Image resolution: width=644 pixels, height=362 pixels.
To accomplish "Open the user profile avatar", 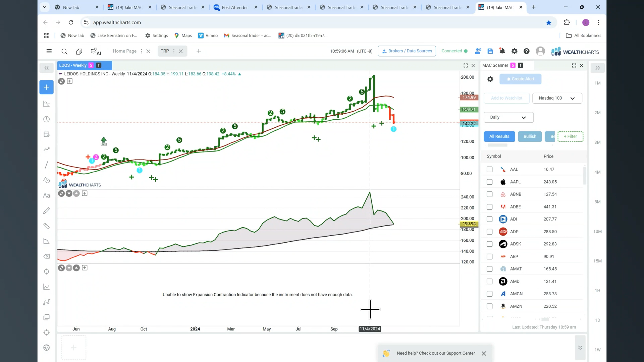I will point(540,51).
